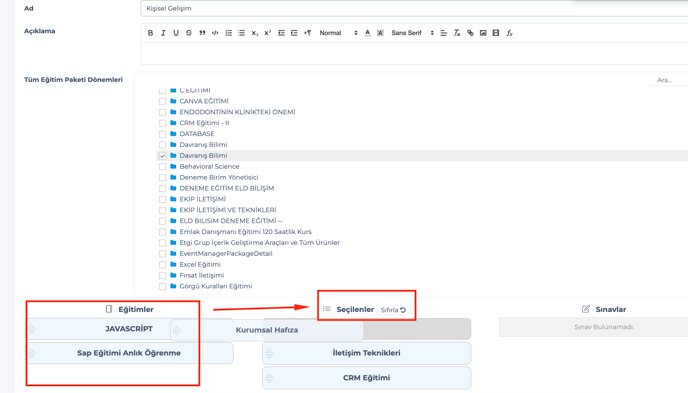The height and width of the screenshot is (393, 688).
Task: Toggle underline formatting in the editor toolbar
Action: click(176, 33)
